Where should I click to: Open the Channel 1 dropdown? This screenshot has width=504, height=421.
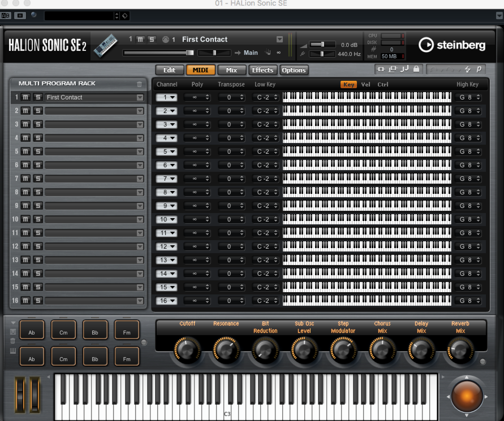167,97
